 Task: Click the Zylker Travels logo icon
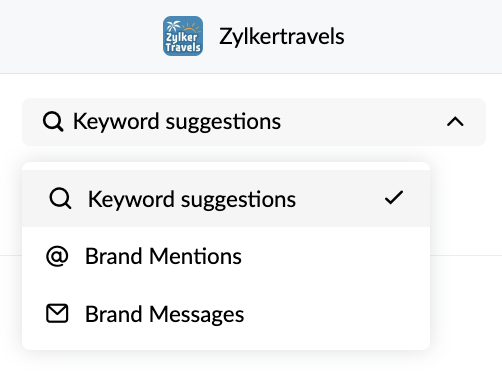[183, 36]
